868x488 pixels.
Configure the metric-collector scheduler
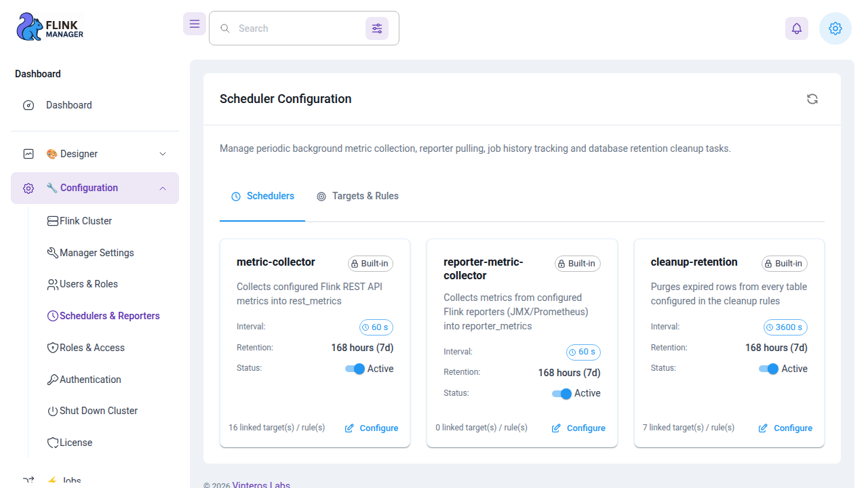[x=372, y=428]
